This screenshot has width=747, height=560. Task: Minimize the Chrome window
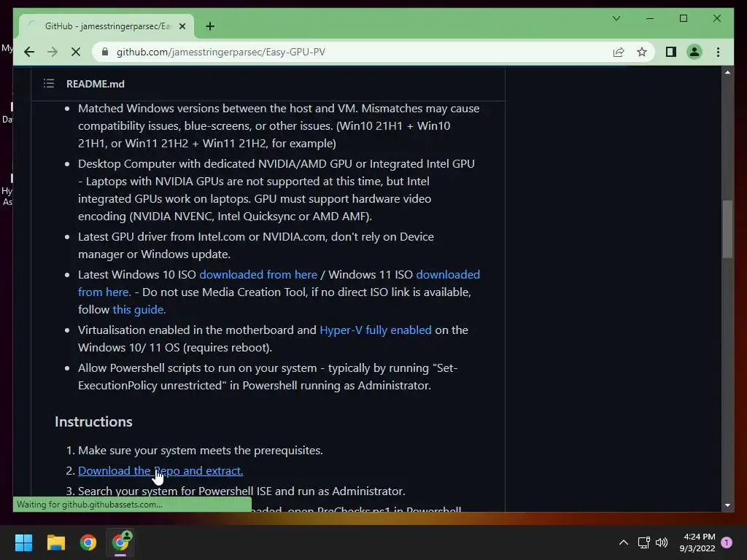pos(650,18)
